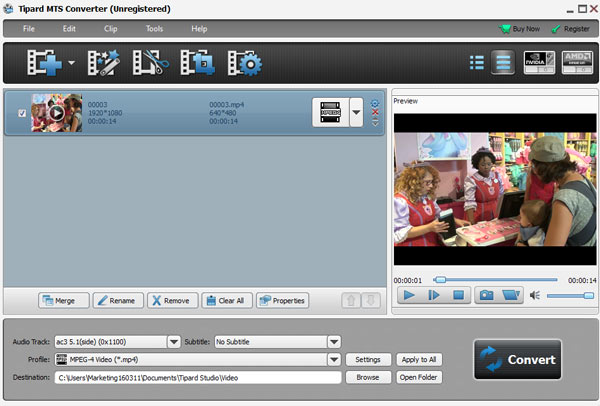Move item up with arrow button

tap(351, 301)
